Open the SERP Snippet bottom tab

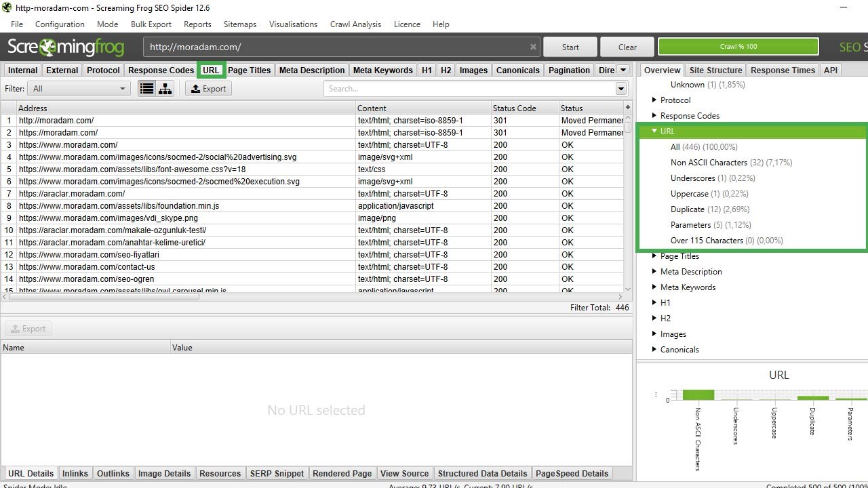(277, 473)
